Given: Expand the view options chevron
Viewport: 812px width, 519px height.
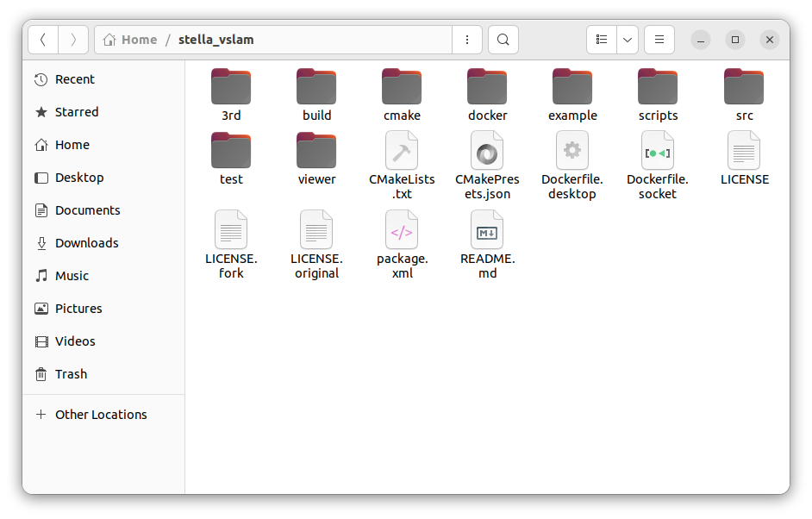Looking at the screenshot, I should (627, 40).
